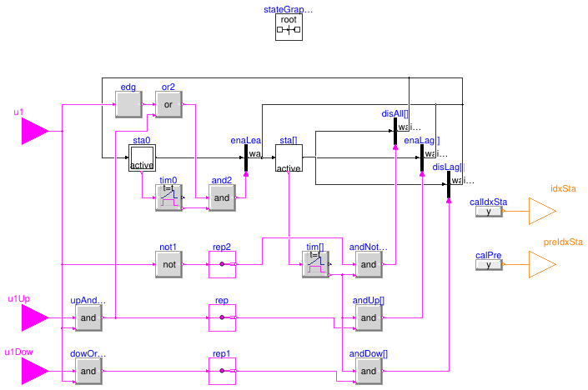Select the idxSta output connector triangle
The height and width of the screenshot is (390, 588).
coord(542,212)
